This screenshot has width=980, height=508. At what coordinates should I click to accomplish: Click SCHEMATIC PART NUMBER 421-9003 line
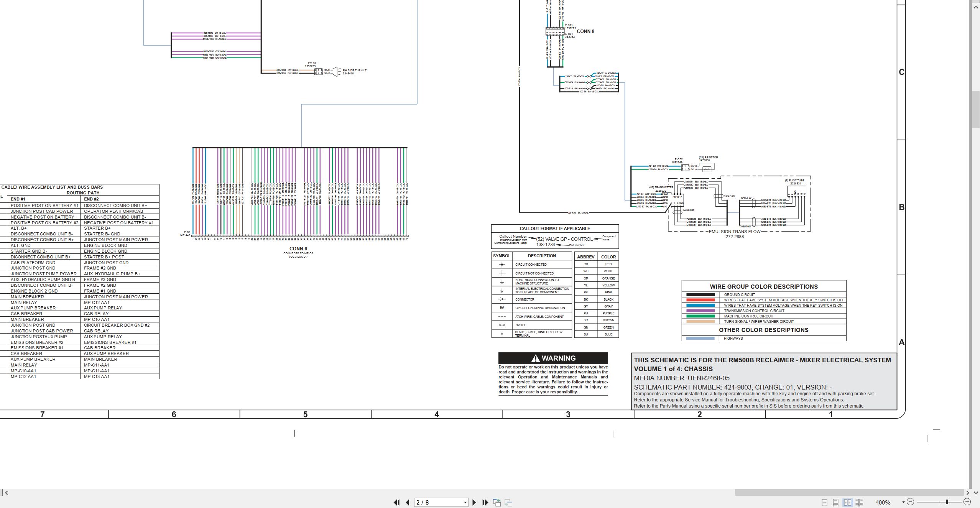click(733, 387)
